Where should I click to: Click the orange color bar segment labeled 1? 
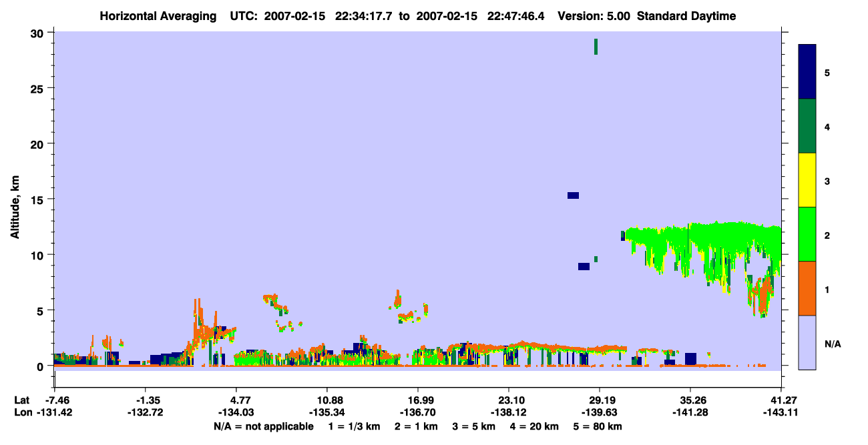click(807, 288)
